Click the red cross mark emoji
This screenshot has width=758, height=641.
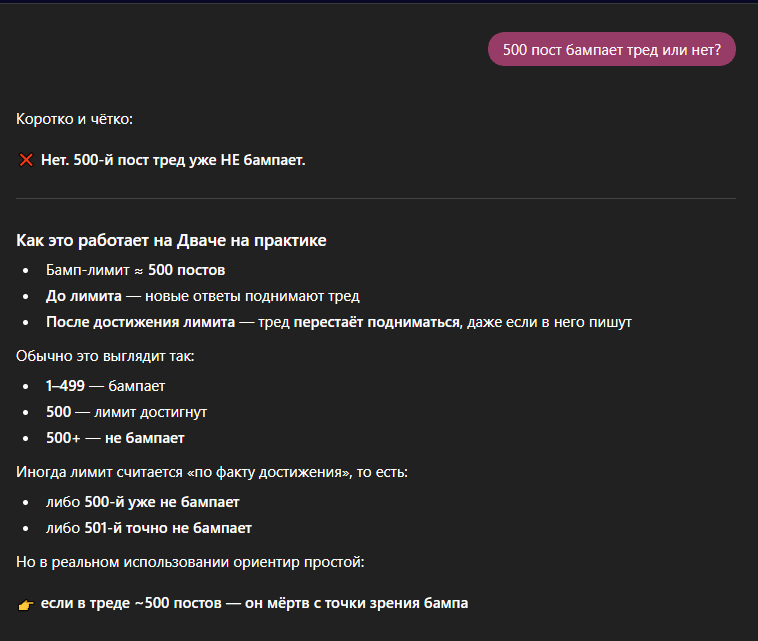pos(26,160)
